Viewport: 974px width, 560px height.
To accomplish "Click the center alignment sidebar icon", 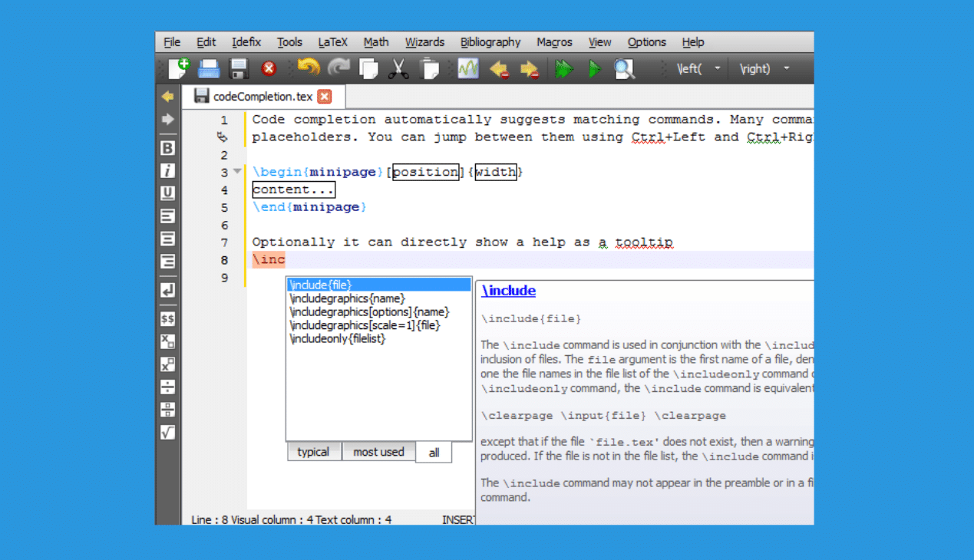I will click(167, 239).
